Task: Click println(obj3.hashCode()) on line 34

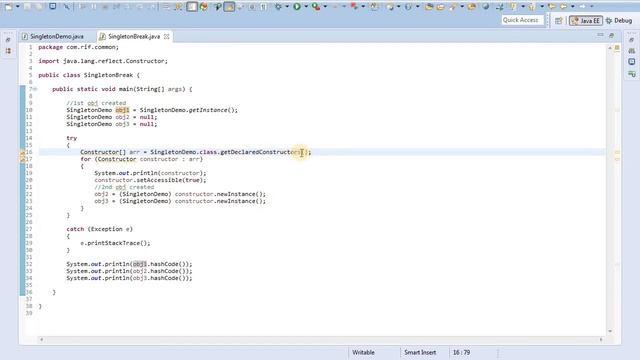Action: pyautogui.click(x=129, y=278)
